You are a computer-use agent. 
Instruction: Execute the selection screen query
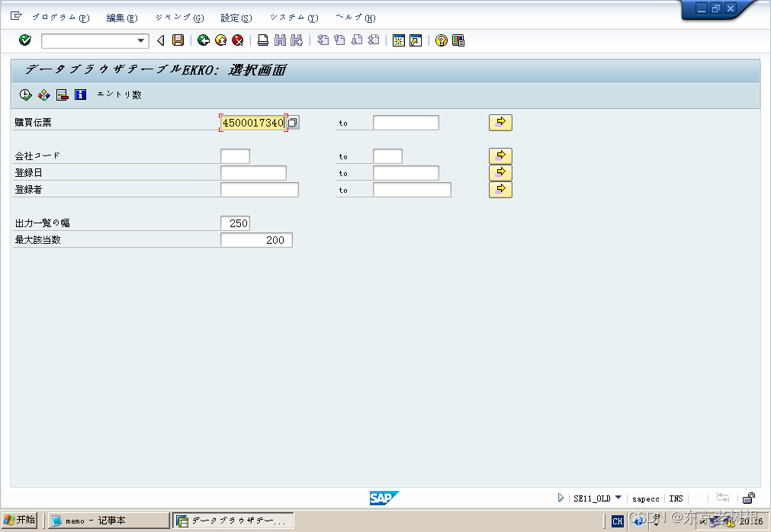(x=25, y=95)
